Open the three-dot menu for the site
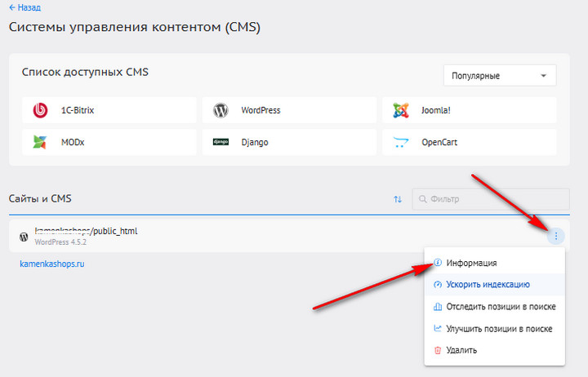This screenshot has height=377, width=588. 556,236
